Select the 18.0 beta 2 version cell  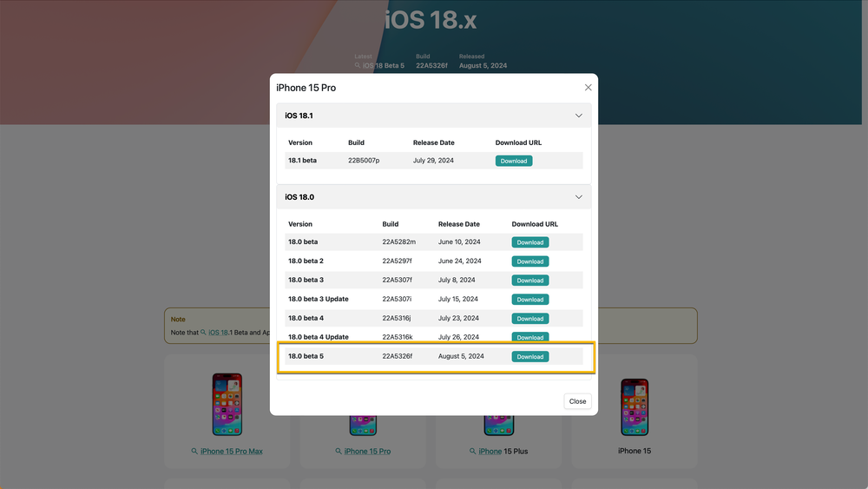tap(306, 261)
